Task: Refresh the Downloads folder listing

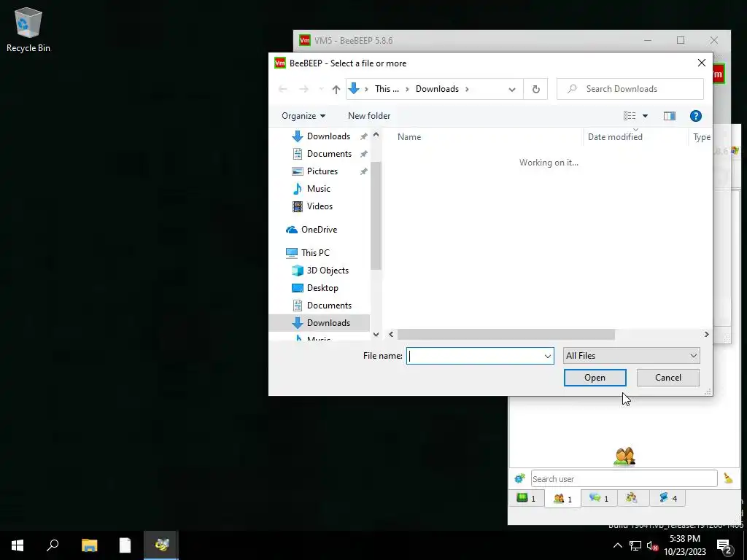Action: pos(535,89)
